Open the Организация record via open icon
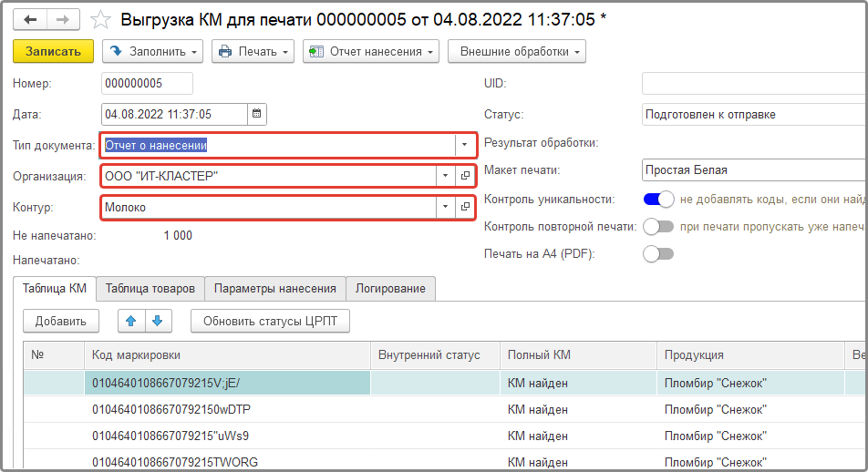This screenshot has height=472, width=868. (465, 176)
